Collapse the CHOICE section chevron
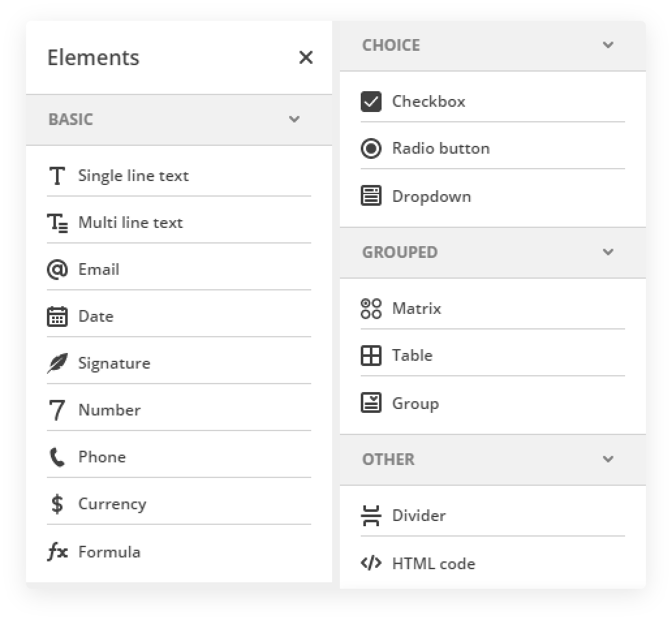Viewport: 672px width, 620px height. point(608,45)
